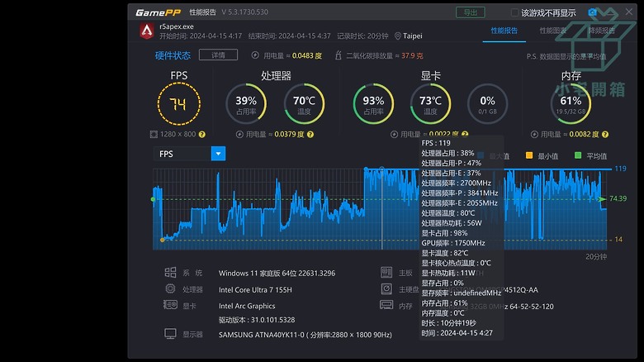Image resolution: width=644 pixels, height=362 pixels.
Task: Click the monitor icon in hardware list
Action: pos(170,334)
